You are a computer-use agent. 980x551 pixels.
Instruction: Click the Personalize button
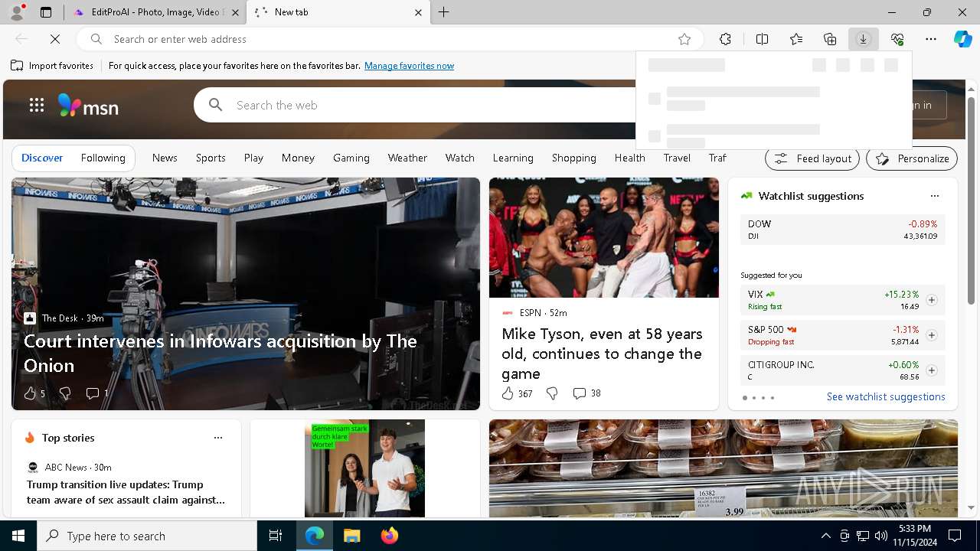pyautogui.click(x=912, y=158)
